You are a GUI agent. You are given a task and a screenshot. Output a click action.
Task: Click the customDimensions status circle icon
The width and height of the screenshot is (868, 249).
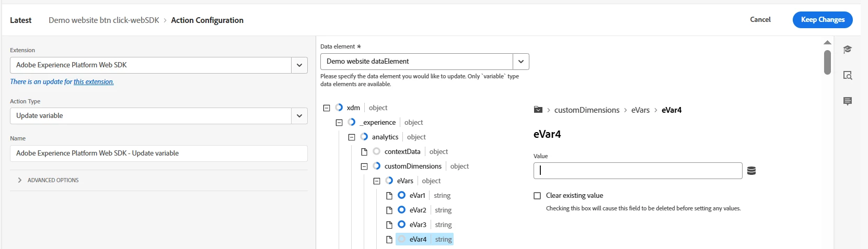tap(377, 165)
